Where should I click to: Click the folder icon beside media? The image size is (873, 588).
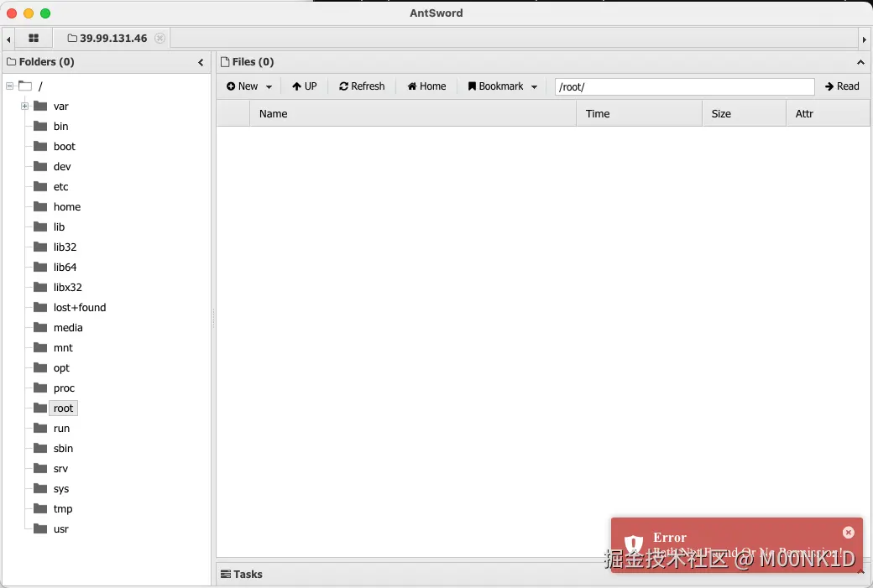tap(40, 327)
